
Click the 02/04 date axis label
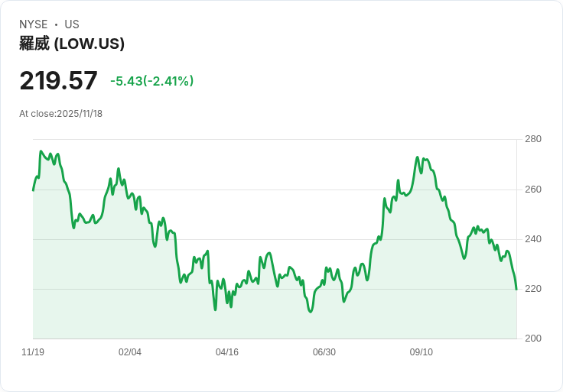[x=130, y=352]
